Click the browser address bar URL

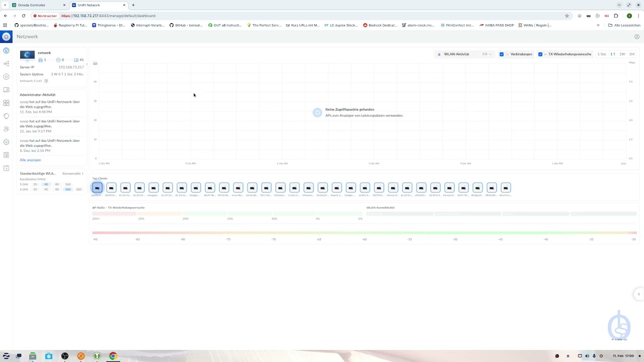click(x=108, y=16)
